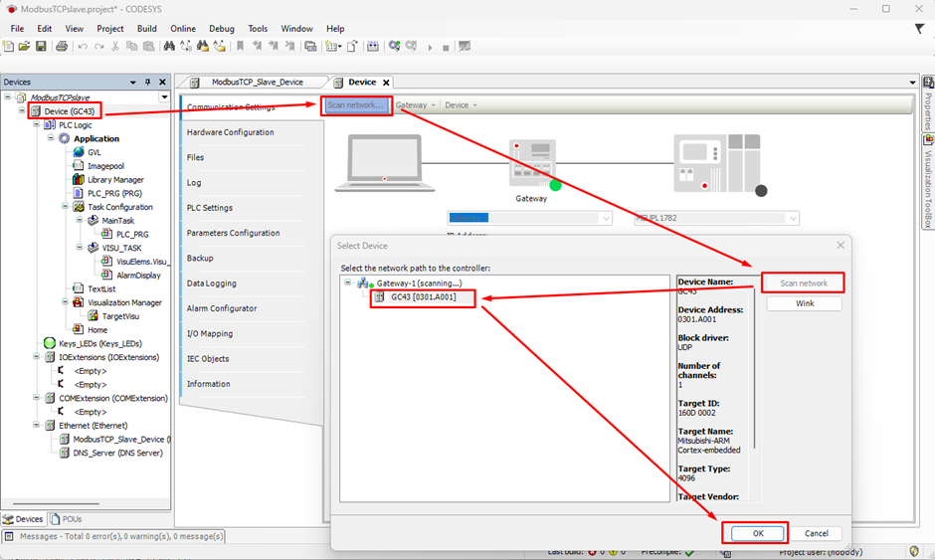Click the Copy toolbar icon
This screenshot has height=560, width=935.
coord(131,46)
